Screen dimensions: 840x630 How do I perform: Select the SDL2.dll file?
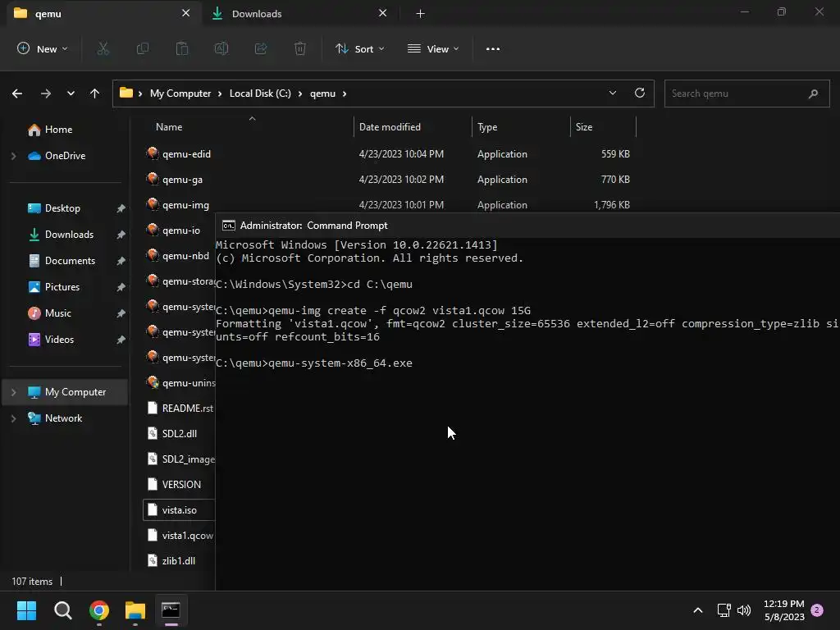pyautogui.click(x=179, y=433)
